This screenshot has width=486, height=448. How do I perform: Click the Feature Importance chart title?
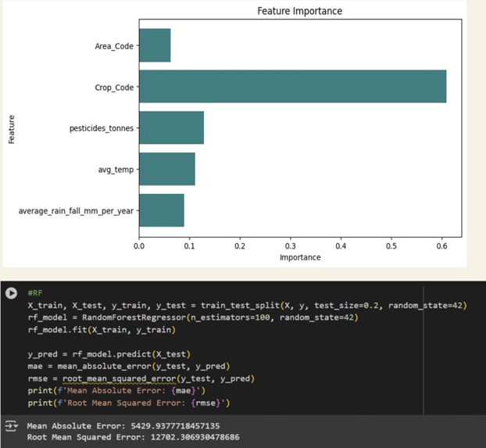click(300, 11)
